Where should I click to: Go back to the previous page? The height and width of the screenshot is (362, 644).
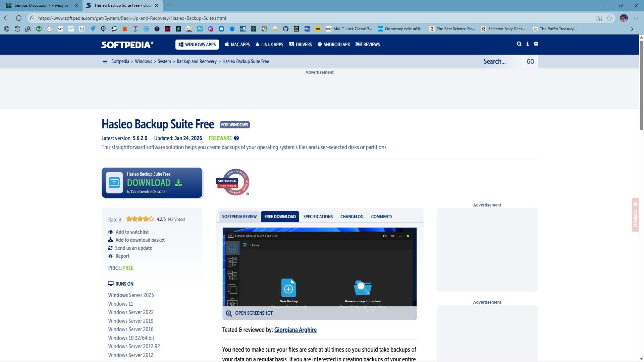click(x=7, y=18)
